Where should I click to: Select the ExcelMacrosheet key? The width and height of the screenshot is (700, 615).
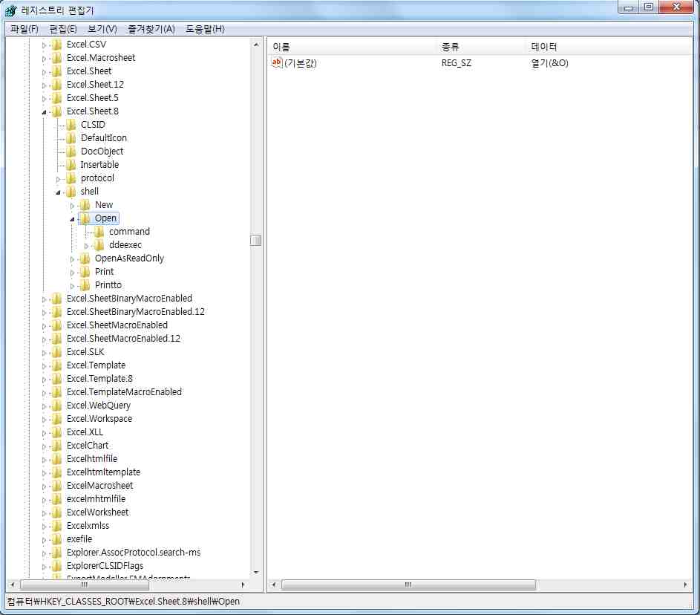(x=99, y=486)
